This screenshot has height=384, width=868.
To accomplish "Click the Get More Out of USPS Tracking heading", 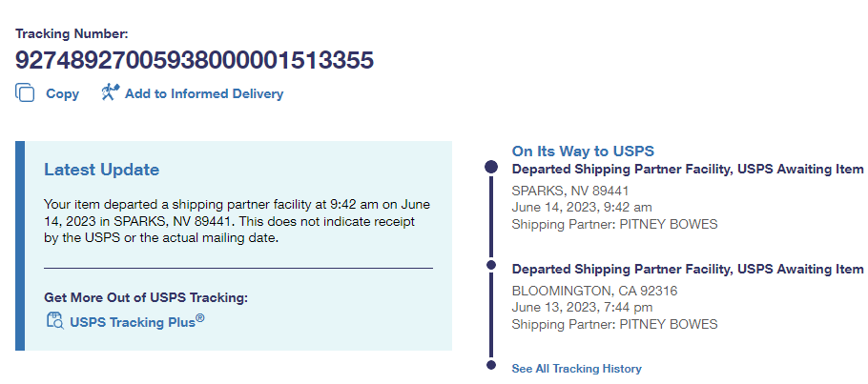I will 146,297.
